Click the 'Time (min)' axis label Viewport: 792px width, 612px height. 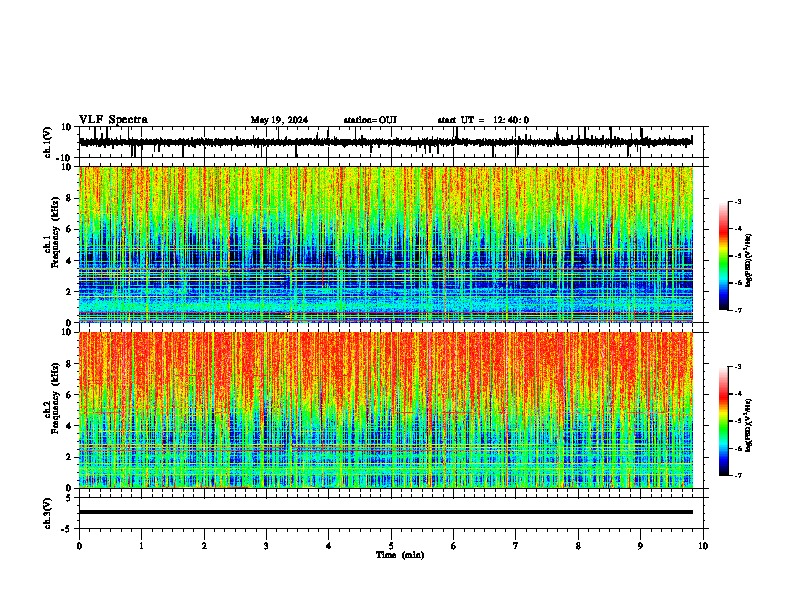(x=400, y=555)
